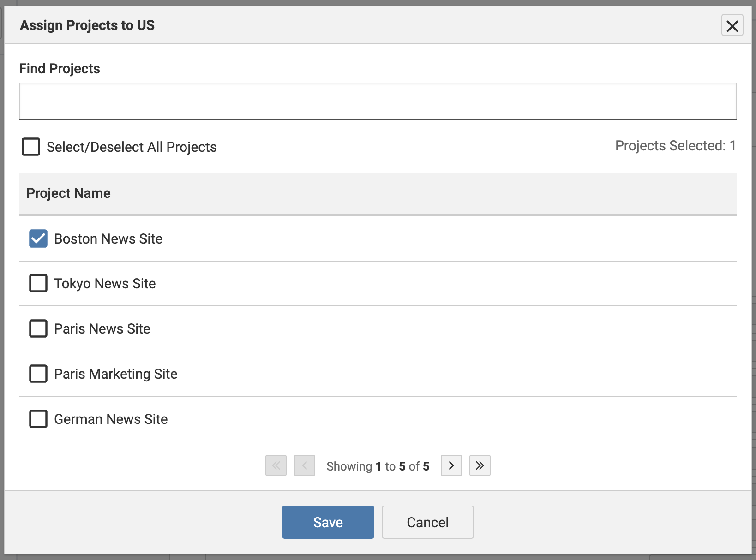This screenshot has width=756, height=560.
Task: Tick the Paris Marketing Site checkbox
Action: tap(38, 374)
